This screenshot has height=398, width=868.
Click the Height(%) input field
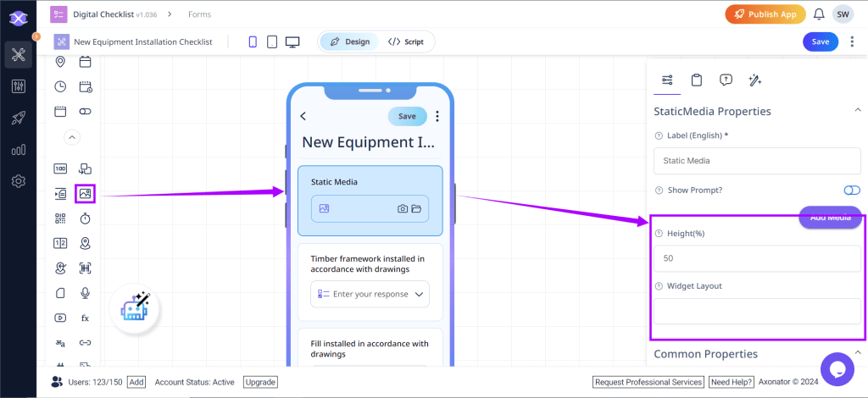click(757, 258)
